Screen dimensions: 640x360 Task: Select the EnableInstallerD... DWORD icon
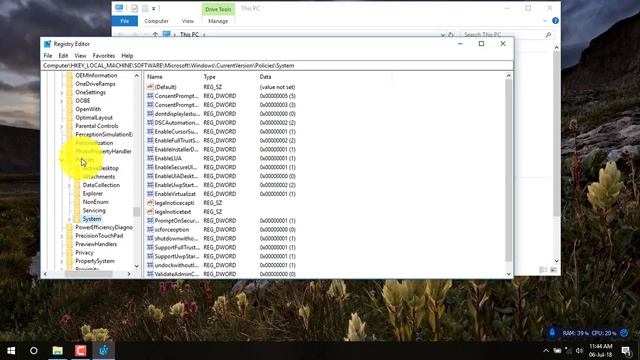(x=150, y=149)
